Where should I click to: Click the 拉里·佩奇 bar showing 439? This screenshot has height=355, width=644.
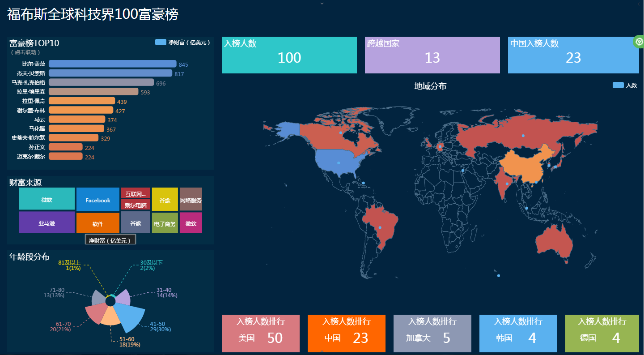click(x=82, y=101)
